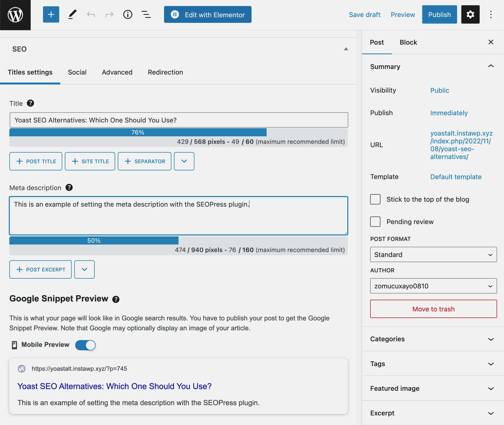Open the title variables dropdown arrow

point(184,161)
